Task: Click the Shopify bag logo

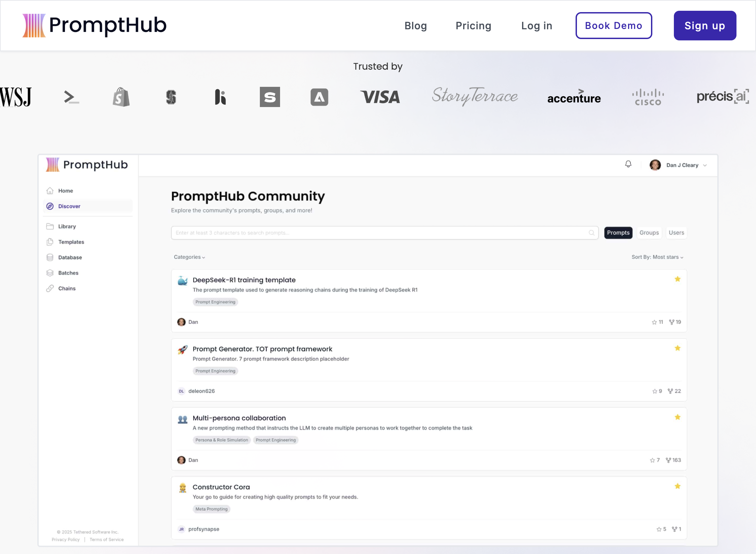Action: coord(121,97)
